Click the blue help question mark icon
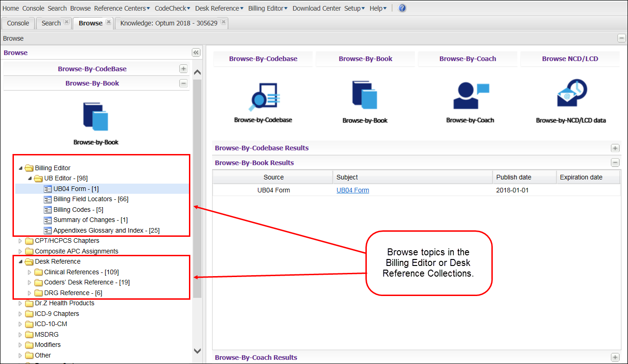The image size is (628, 364). click(402, 8)
